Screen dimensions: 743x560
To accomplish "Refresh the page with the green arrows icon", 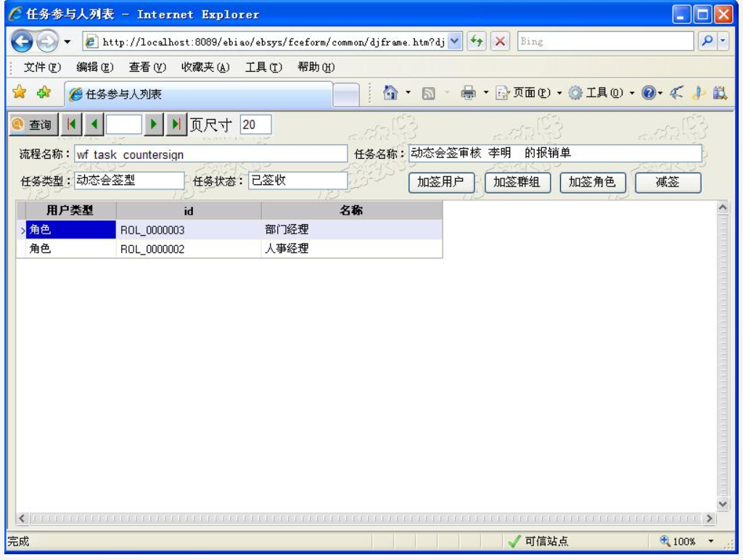I will [476, 41].
